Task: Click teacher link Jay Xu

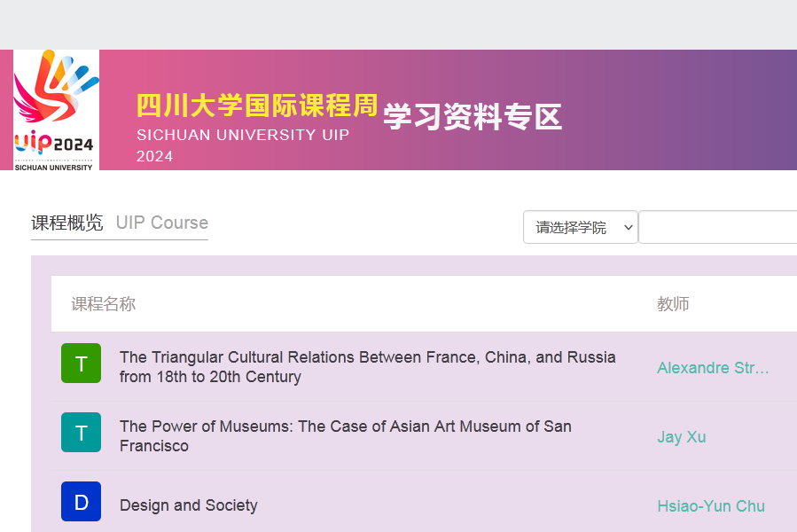Action: [x=682, y=437]
